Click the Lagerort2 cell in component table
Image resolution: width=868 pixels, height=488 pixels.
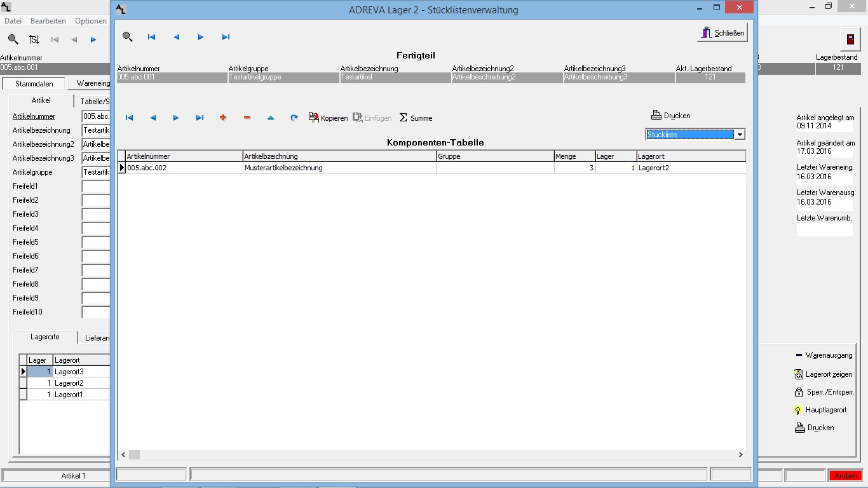[691, 168]
